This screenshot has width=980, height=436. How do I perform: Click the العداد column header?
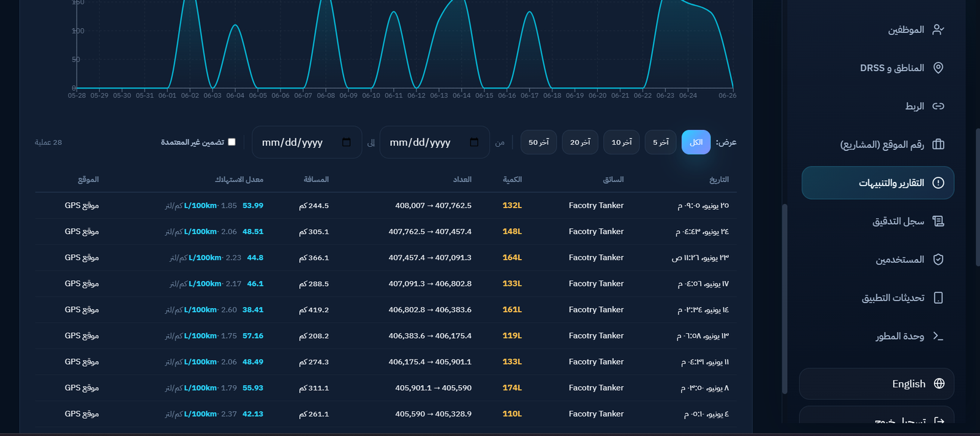tap(462, 179)
